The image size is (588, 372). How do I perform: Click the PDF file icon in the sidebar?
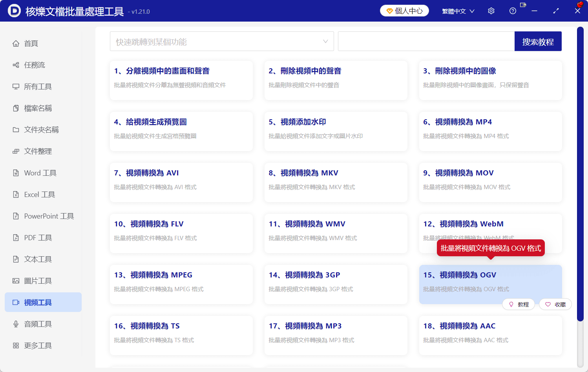[x=16, y=238]
